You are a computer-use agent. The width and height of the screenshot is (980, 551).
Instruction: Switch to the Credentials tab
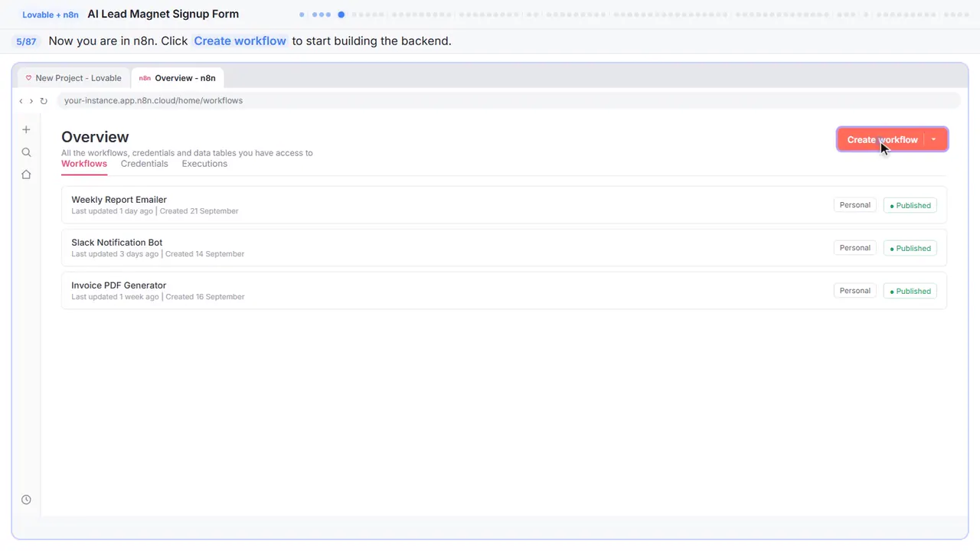tap(144, 164)
